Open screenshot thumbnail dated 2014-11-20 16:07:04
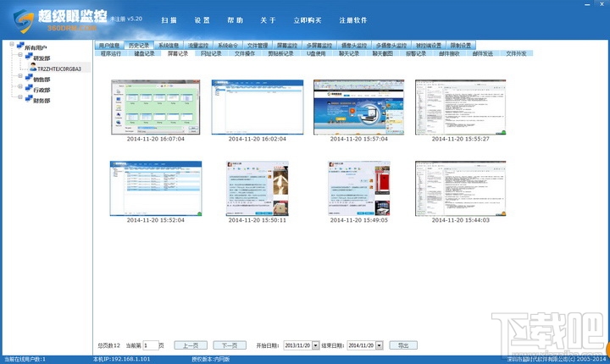 click(156, 108)
